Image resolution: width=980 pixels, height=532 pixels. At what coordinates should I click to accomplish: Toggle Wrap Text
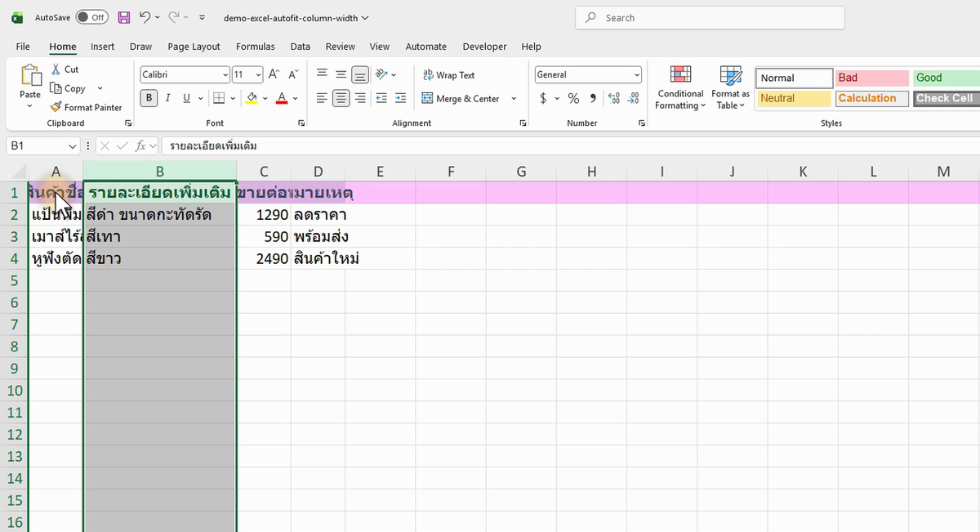coord(448,75)
